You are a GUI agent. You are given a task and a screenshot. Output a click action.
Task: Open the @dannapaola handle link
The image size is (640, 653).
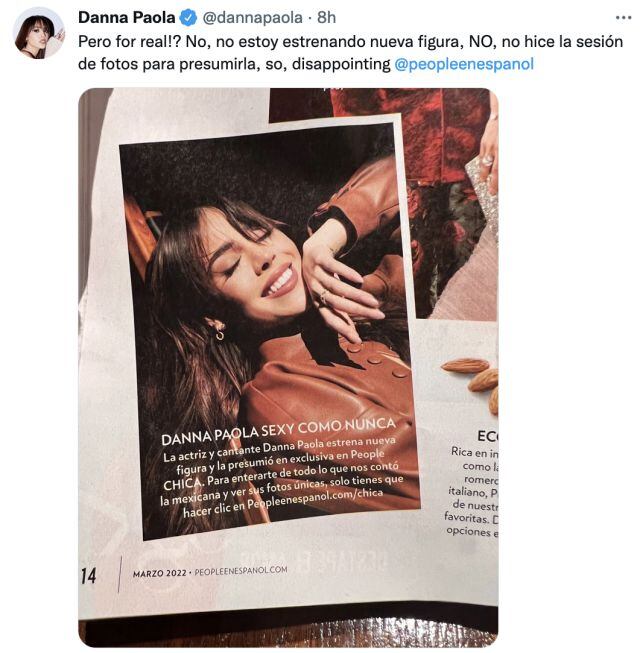pyautogui.click(x=252, y=18)
